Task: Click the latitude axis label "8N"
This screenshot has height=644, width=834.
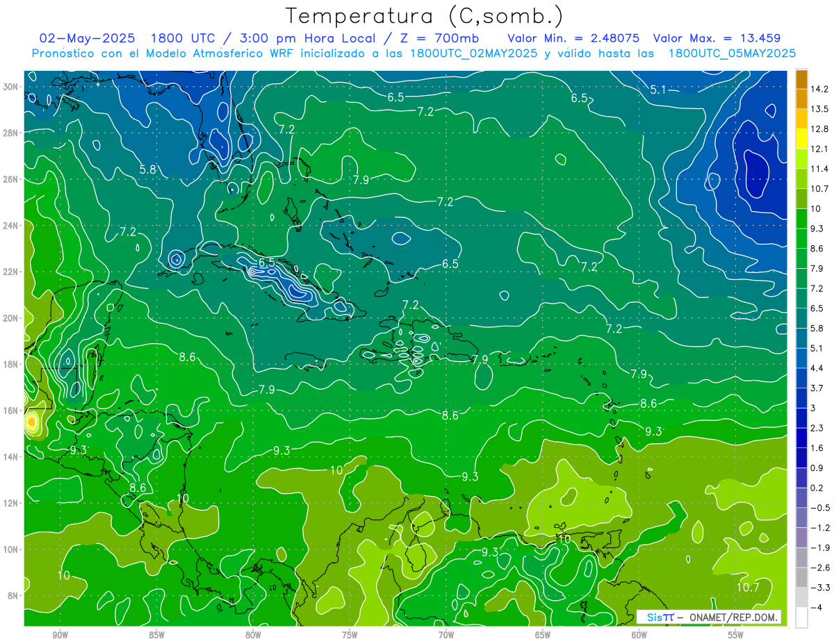Action: [x=14, y=595]
